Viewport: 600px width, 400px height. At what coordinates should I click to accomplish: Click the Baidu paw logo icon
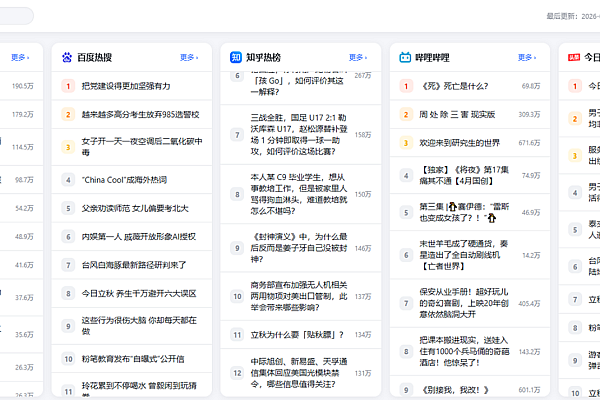67,57
